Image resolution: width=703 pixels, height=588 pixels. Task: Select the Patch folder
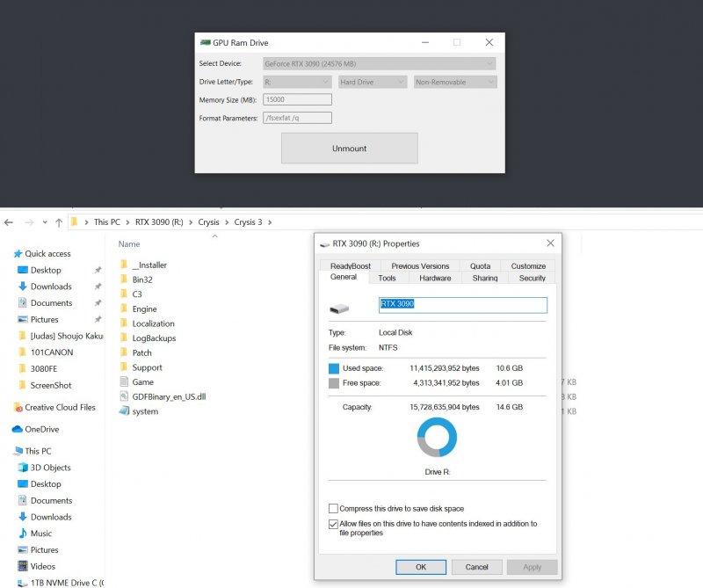[x=141, y=352]
